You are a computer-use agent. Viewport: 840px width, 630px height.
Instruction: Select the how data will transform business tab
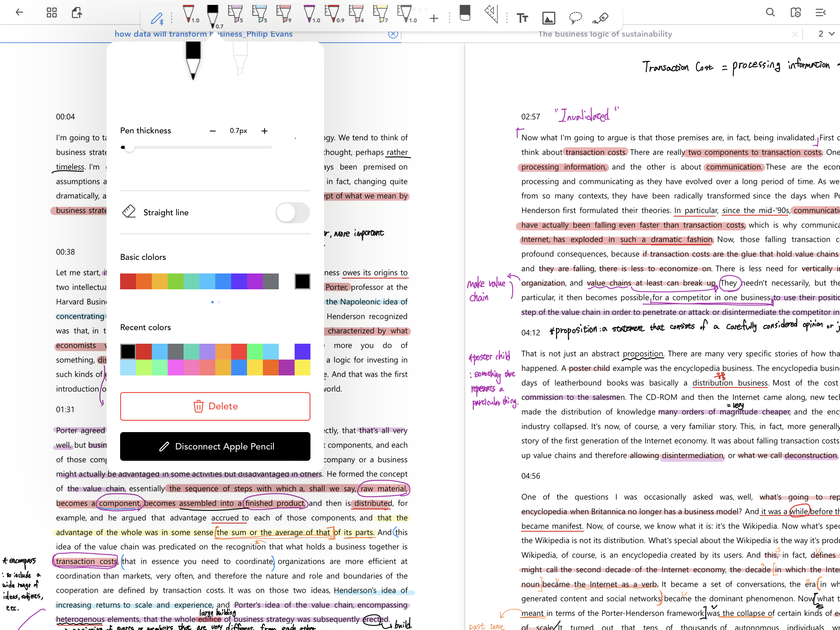tap(203, 34)
